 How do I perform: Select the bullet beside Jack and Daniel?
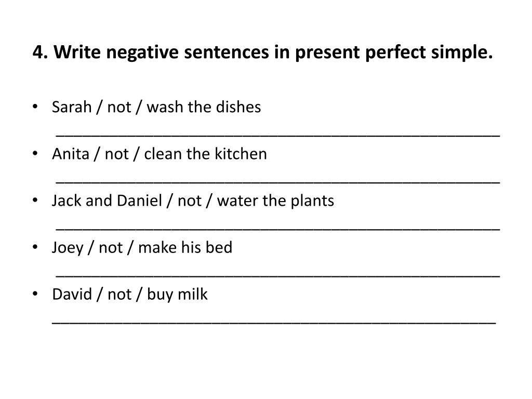[x=35, y=200]
